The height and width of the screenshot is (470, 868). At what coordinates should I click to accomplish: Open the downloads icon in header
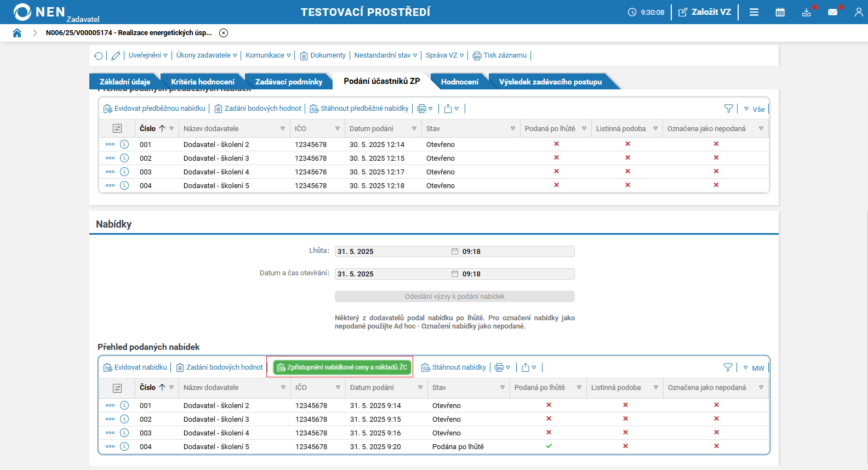tap(806, 12)
